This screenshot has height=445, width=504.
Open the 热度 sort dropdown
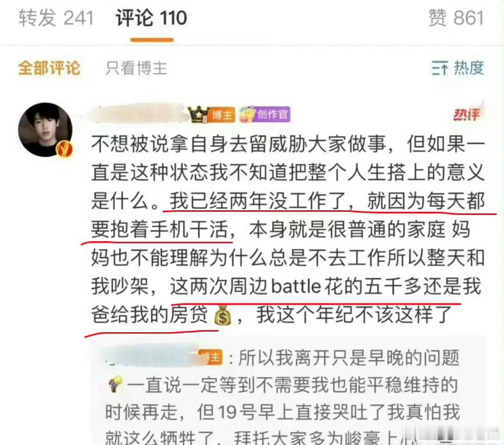(x=458, y=68)
